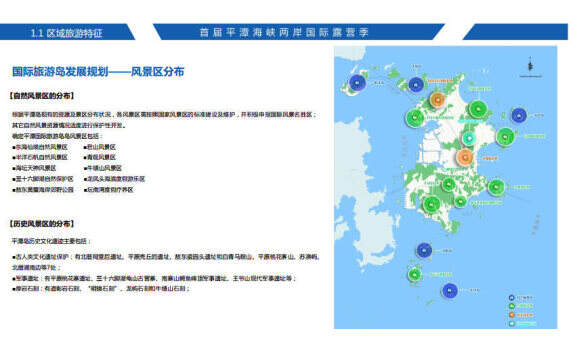Select the orange marker on the northern peninsula
Screen dimensions: 570x360
[x=438, y=99]
